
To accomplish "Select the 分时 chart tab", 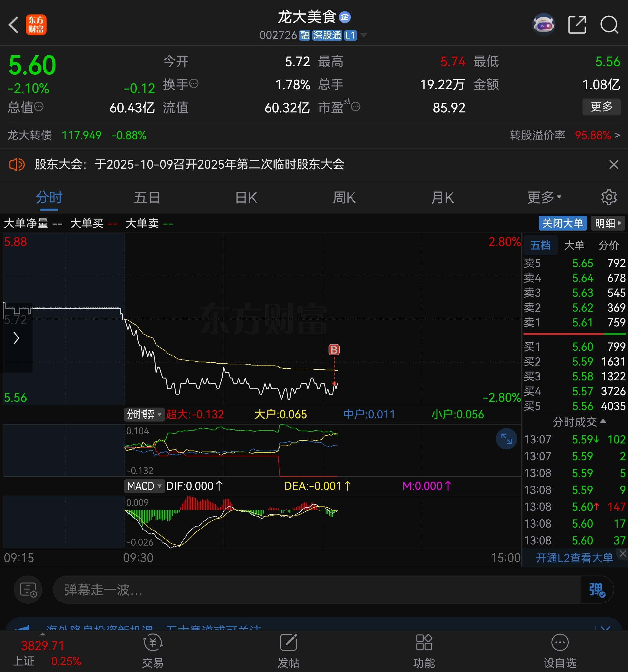I will point(49,197).
